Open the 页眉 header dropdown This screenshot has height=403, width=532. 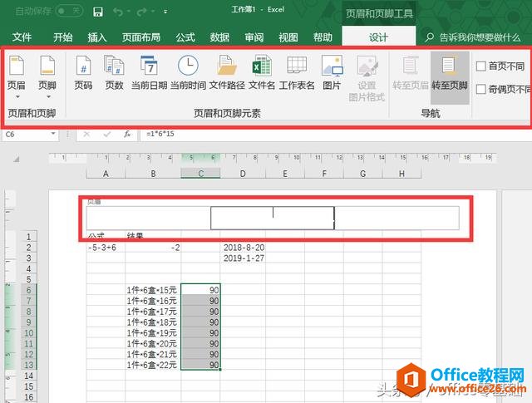(x=17, y=77)
